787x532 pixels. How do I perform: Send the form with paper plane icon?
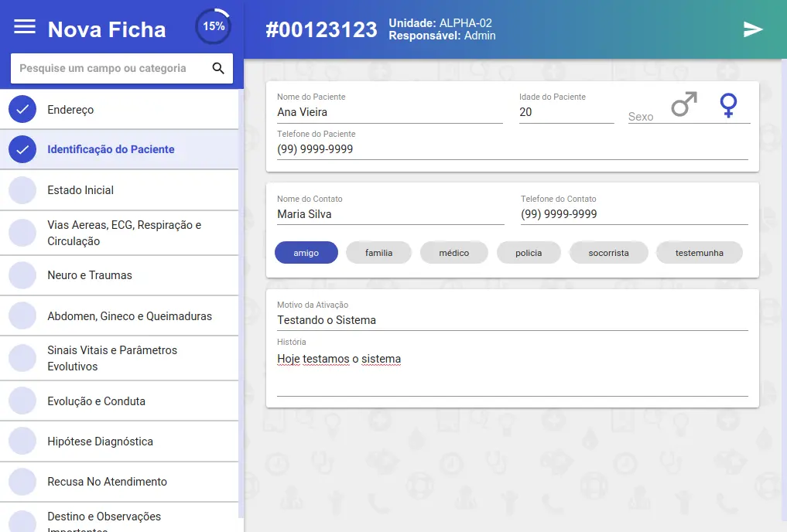pos(753,29)
